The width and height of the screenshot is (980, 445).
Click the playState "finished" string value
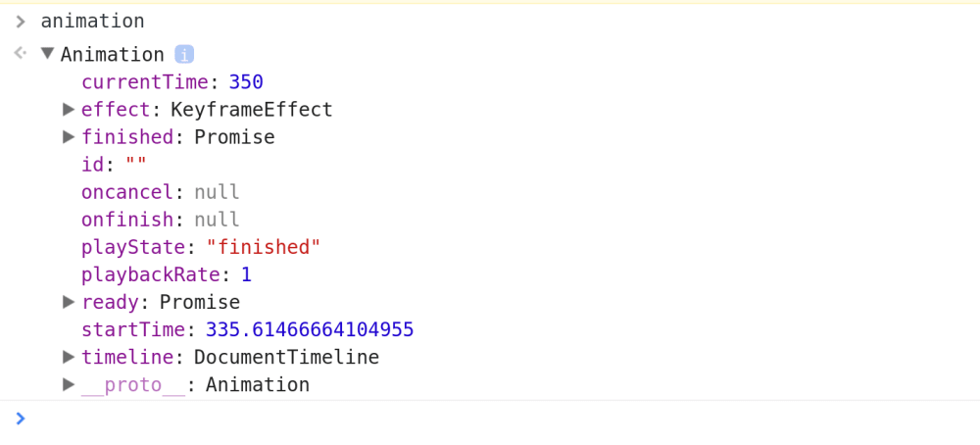click(263, 247)
